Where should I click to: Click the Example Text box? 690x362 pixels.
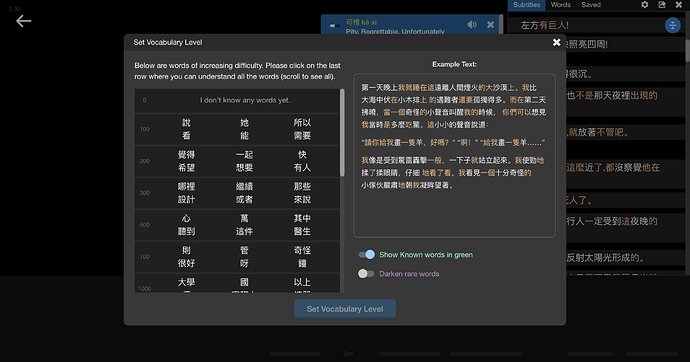[454, 155]
